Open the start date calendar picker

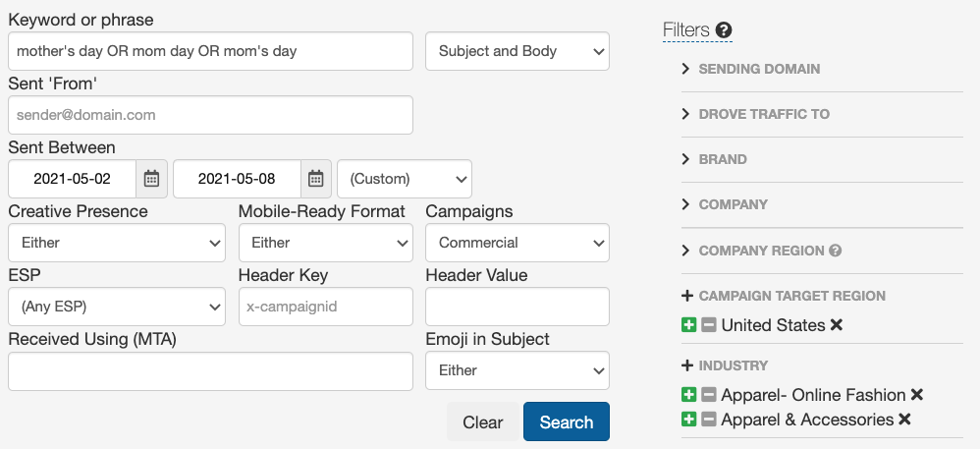pyautogui.click(x=151, y=179)
